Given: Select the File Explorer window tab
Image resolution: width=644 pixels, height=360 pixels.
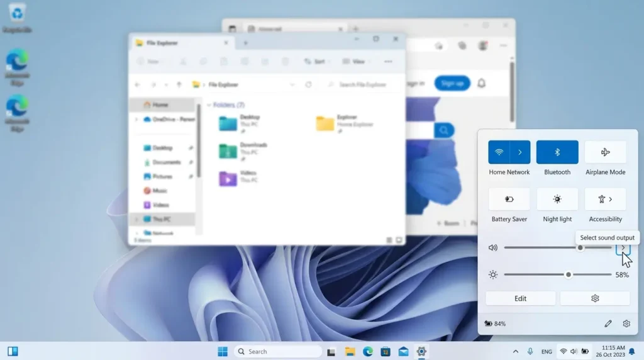Looking at the screenshot, I should [183, 43].
